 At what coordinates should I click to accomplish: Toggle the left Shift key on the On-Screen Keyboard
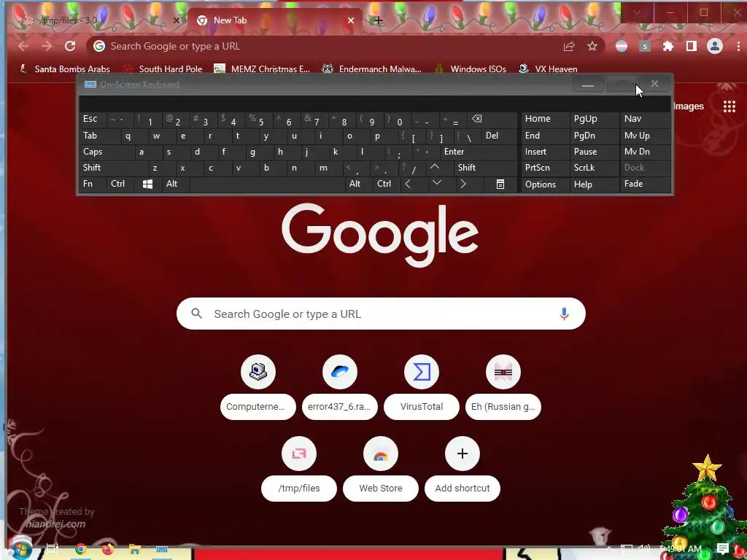tap(114, 168)
